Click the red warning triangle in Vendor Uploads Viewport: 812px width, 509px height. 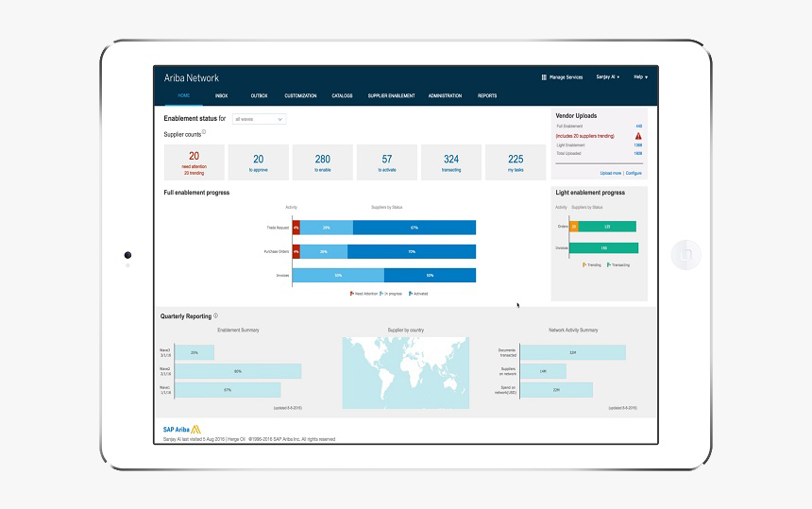pos(638,136)
